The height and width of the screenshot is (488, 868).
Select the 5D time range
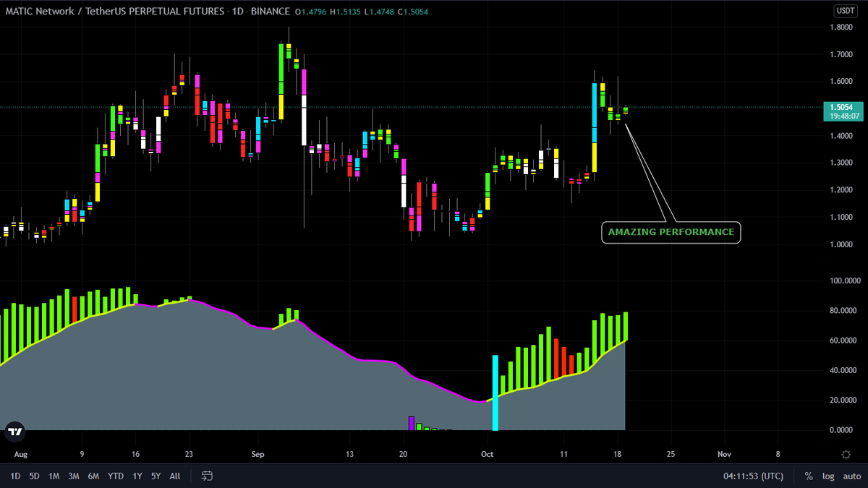pyautogui.click(x=35, y=476)
